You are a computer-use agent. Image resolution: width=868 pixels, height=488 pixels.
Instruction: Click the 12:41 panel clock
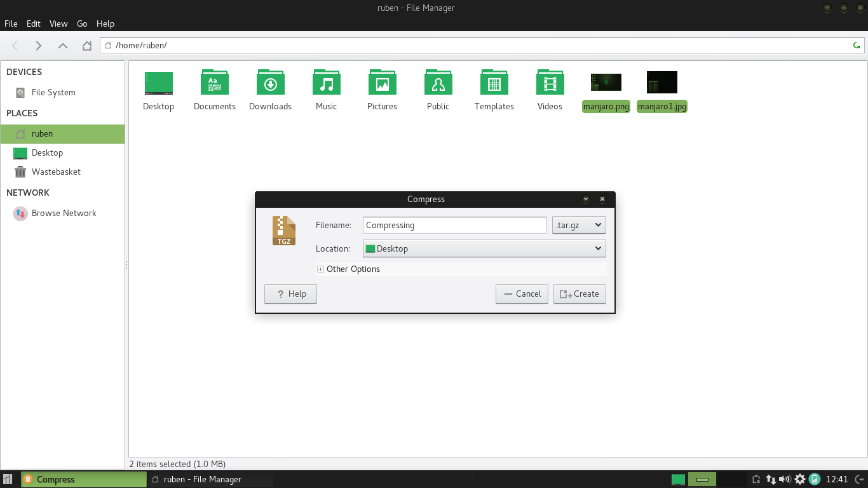tap(837, 479)
